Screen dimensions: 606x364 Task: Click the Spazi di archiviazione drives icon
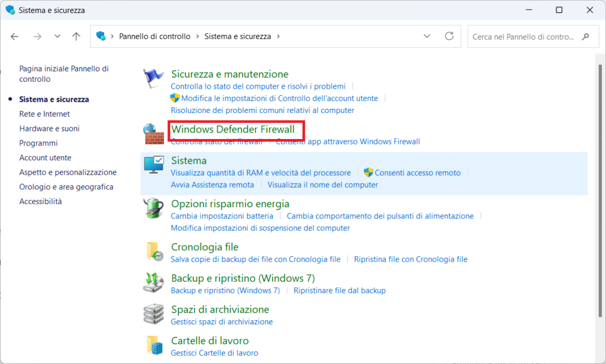coord(154,314)
